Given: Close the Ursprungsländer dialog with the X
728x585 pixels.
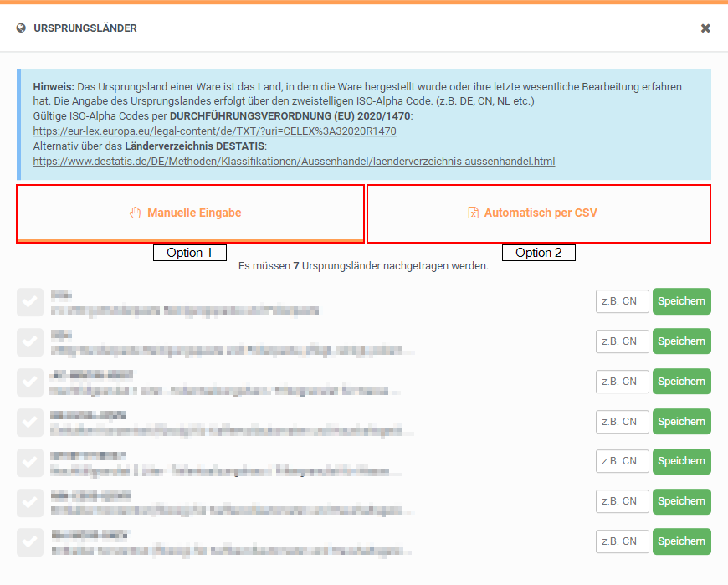Looking at the screenshot, I should tap(705, 28).
